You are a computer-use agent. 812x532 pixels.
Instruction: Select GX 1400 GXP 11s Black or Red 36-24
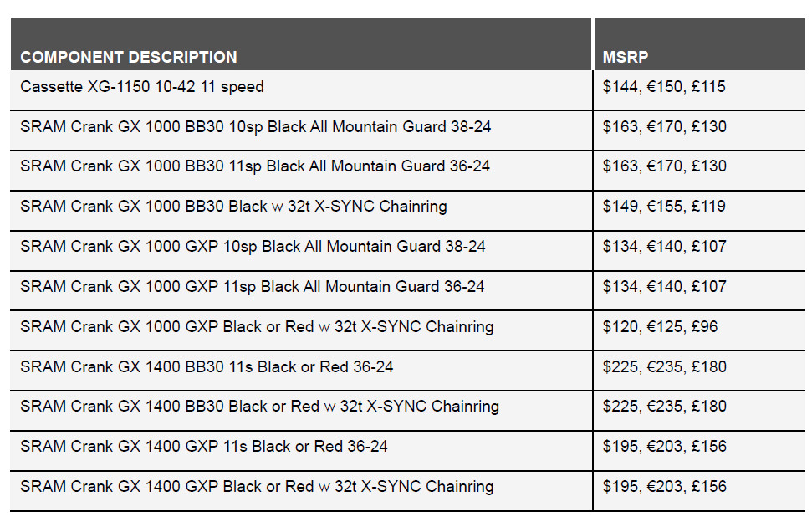204,447
